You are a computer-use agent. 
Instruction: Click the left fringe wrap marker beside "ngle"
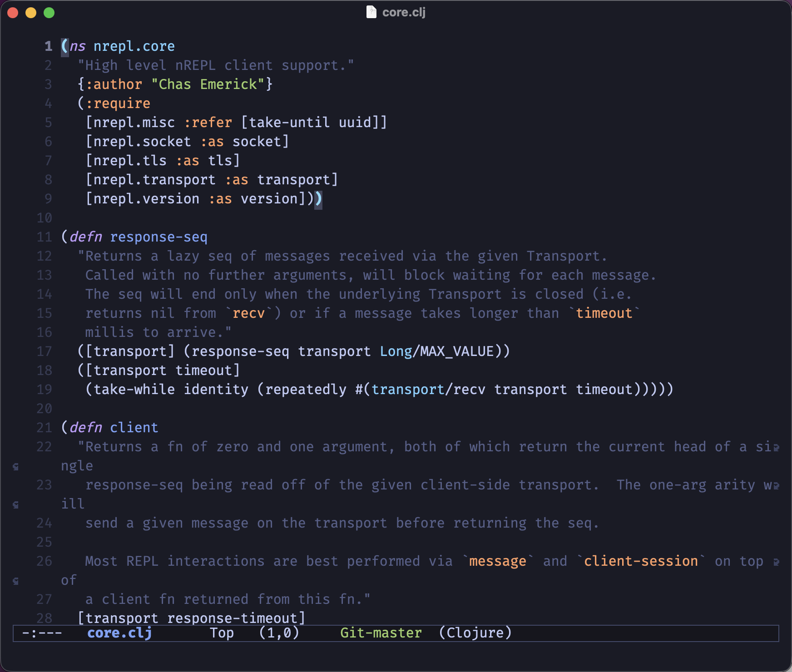coord(16,467)
